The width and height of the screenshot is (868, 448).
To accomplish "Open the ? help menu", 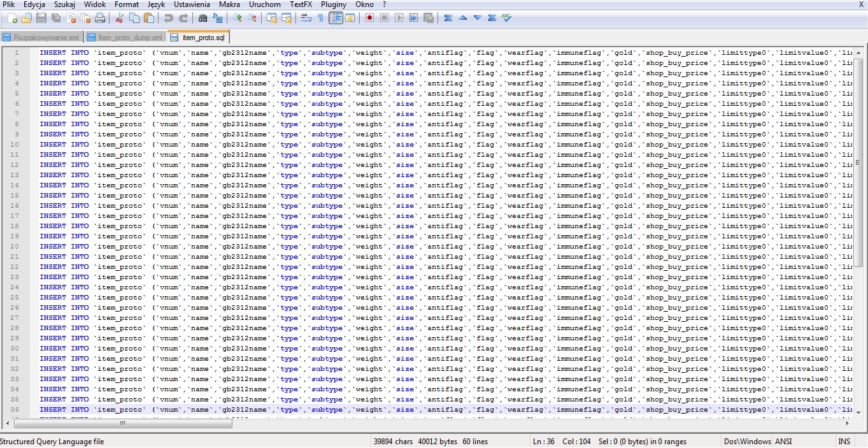I will 384,4.
